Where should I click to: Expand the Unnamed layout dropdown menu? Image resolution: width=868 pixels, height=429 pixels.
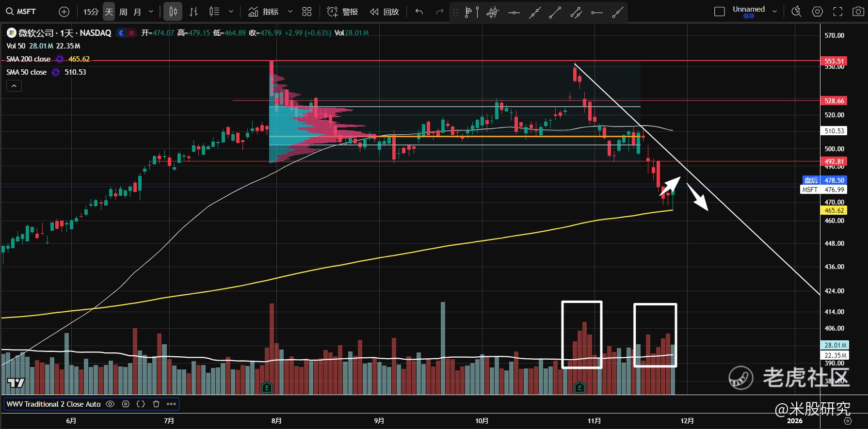[774, 12]
